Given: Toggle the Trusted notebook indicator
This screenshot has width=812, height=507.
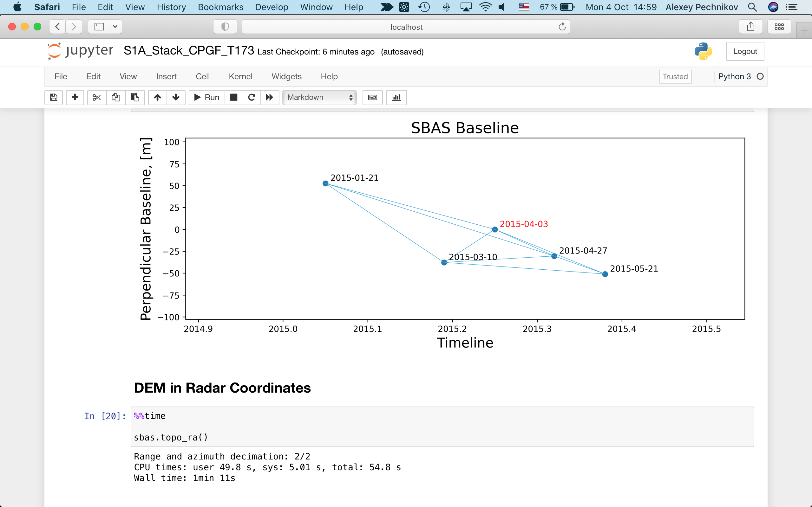Looking at the screenshot, I should coord(675,76).
